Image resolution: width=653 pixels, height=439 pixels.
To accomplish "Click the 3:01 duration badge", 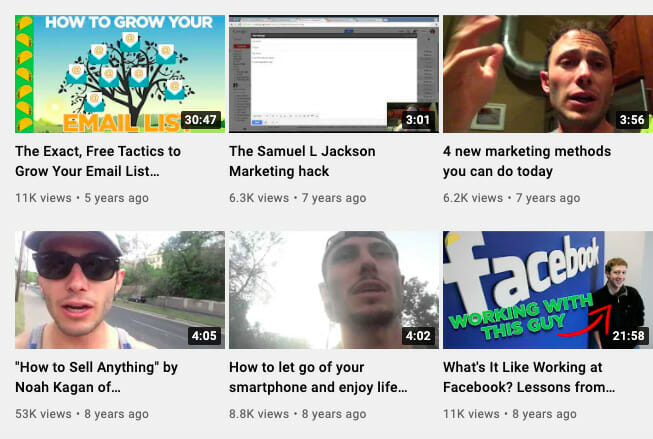I will (418, 120).
